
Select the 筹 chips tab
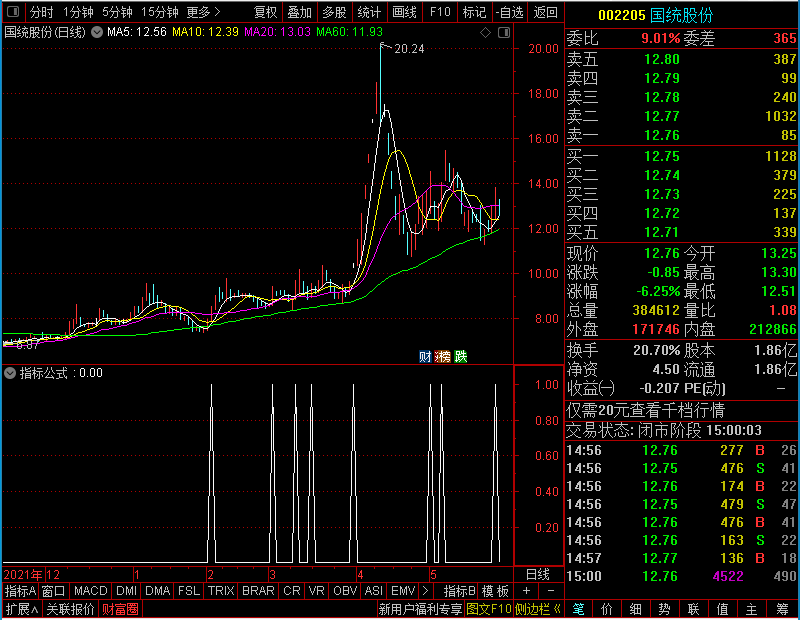coord(782,609)
